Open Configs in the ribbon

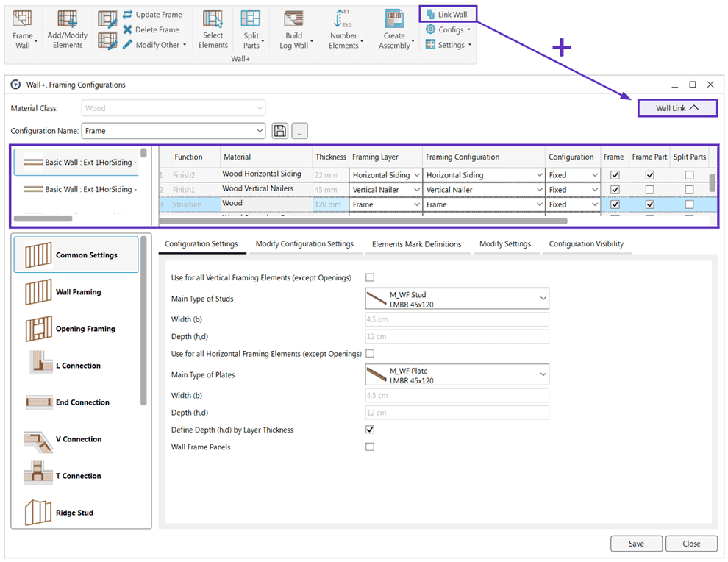[x=448, y=29]
